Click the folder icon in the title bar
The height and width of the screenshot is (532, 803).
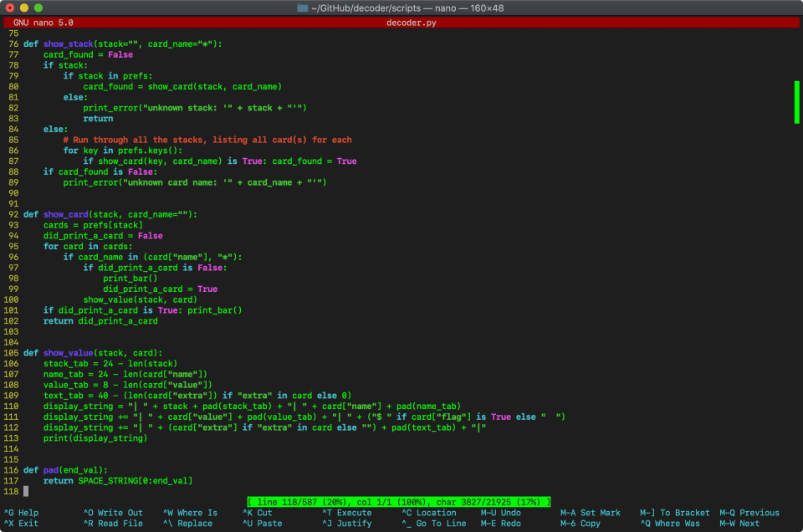pos(303,8)
